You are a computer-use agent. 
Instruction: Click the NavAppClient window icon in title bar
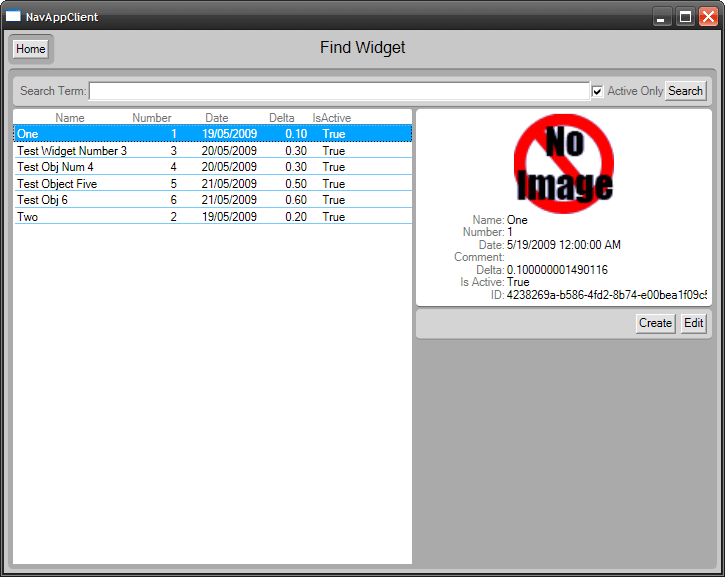tap(13, 17)
